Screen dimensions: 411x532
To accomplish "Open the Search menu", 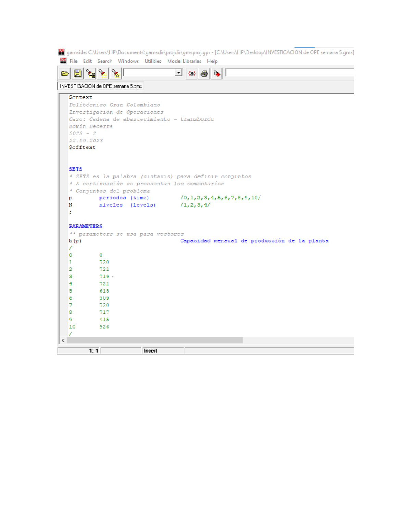I will pos(104,61).
